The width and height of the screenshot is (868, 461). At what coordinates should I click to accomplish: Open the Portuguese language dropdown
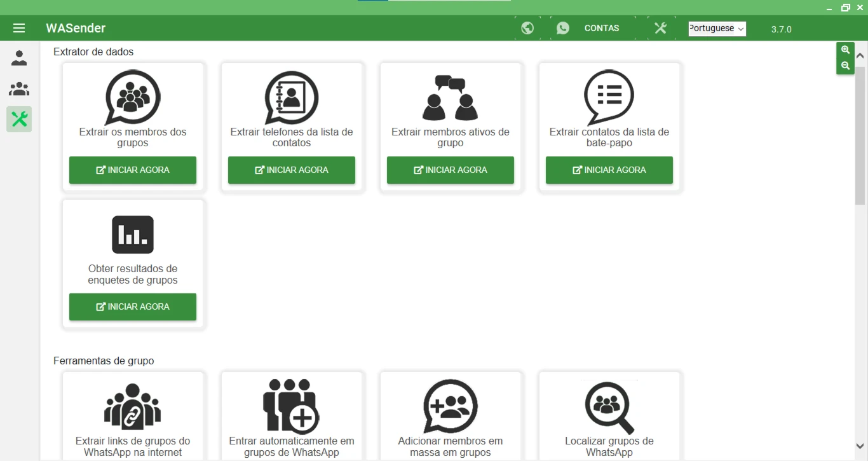717,29
